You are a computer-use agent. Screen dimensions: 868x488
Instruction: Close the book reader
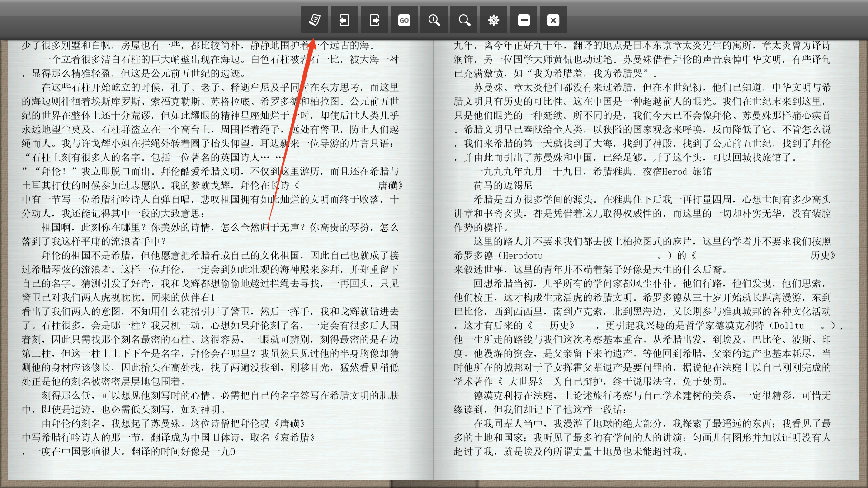553,20
